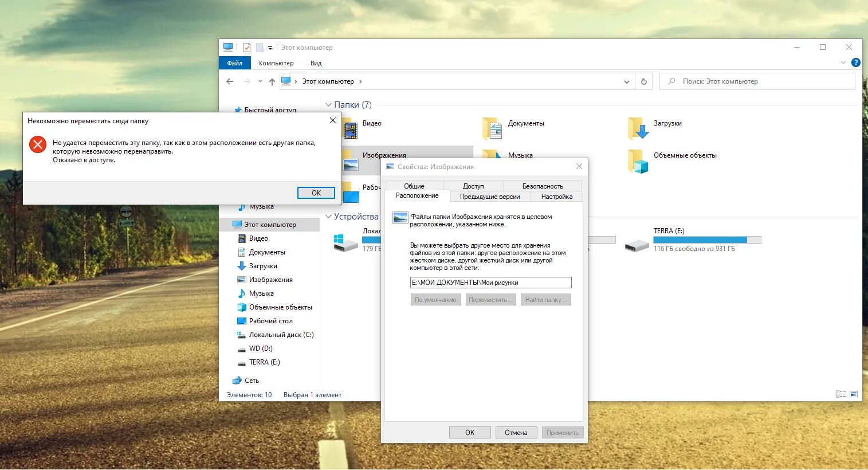
Task: Expand the breadcrumb chevron after Этот компьютер
Action: (x=360, y=81)
